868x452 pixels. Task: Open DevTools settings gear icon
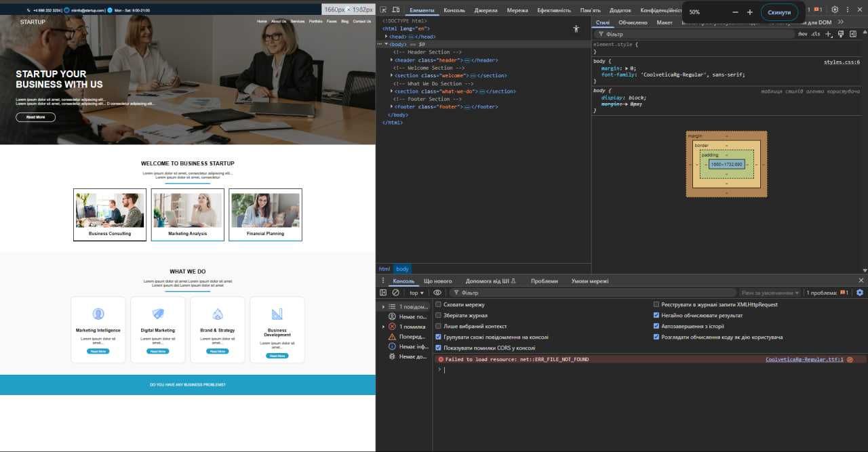[x=835, y=10]
